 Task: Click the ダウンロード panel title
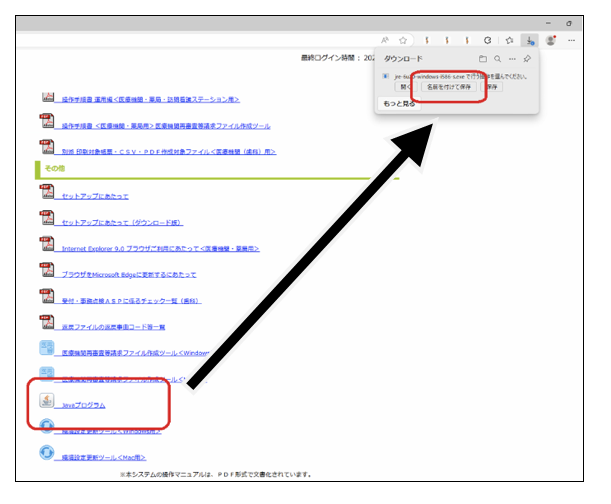click(403, 58)
